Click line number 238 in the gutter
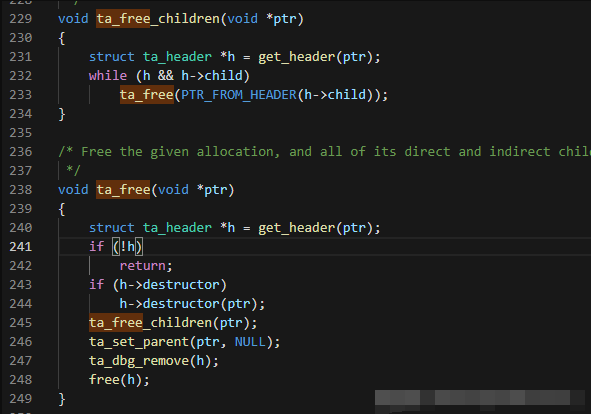This screenshot has height=414, width=591. tap(21, 190)
